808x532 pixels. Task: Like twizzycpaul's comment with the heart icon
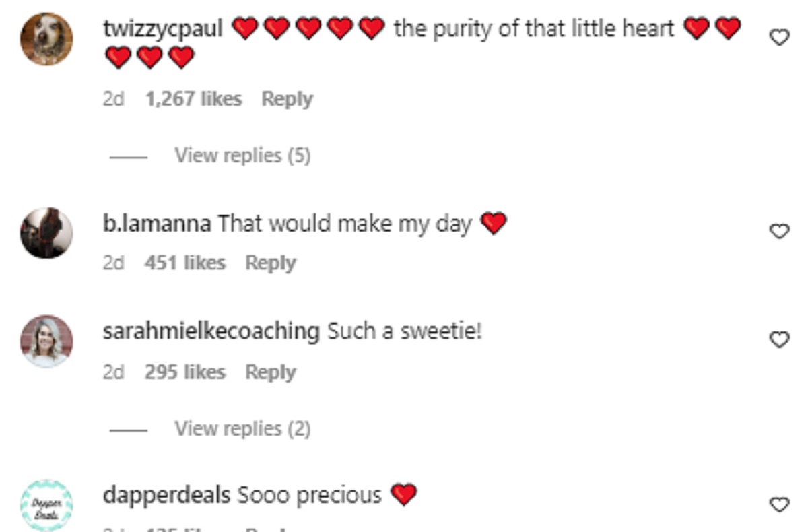pos(779,38)
